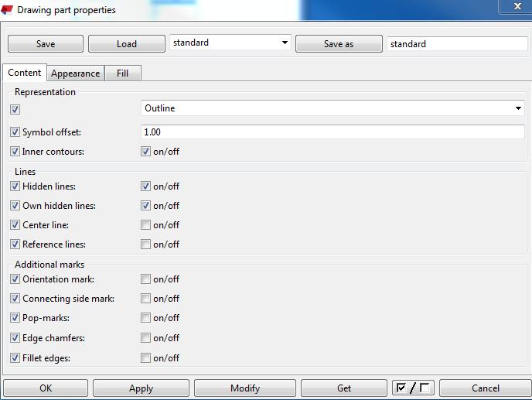
Task: Open the standard settings file dropdown
Action: pyautogui.click(x=230, y=43)
